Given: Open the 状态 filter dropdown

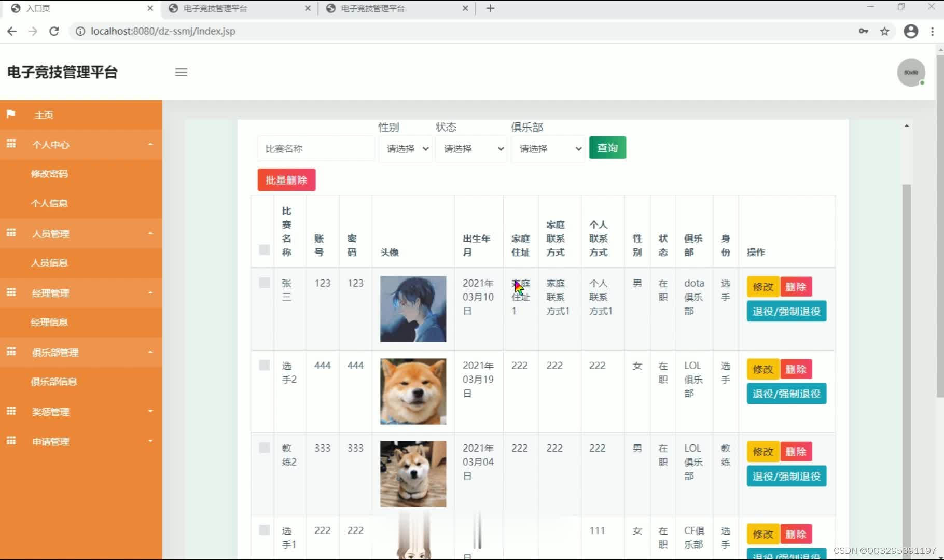Looking at the screenshot, I should [471, 149].
